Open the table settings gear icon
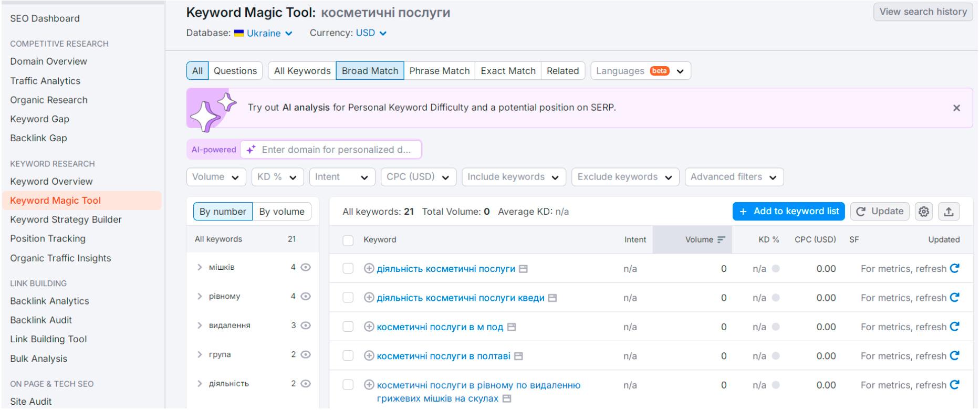The height and width of the screenshot is (410, 980). pyautogui.click(x=923, y=212)
